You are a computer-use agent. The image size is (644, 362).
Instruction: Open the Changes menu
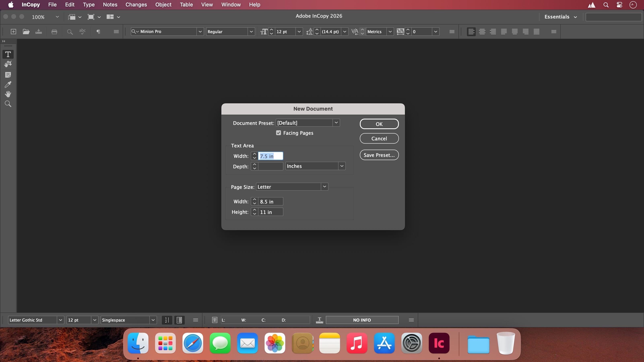click(136, 4)
